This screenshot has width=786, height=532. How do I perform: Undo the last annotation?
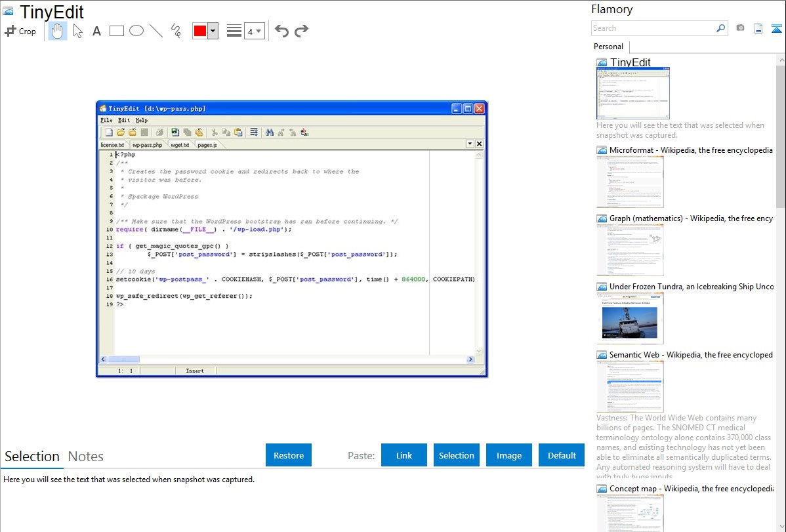[281, 31]
